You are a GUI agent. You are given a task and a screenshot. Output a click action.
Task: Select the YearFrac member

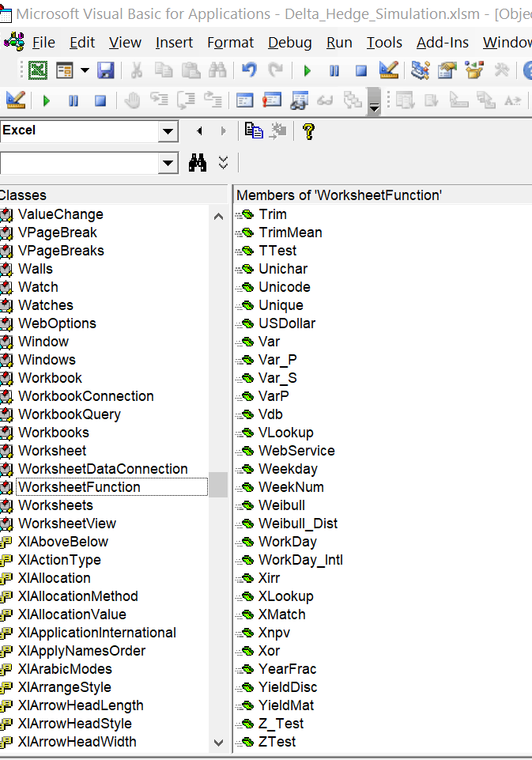click(x=287, y=669)
